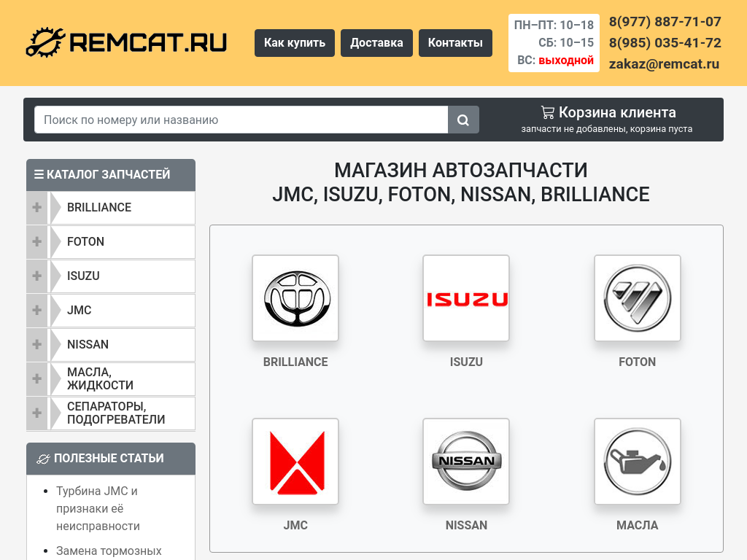The width and height of the screenshot is (747, 560).
Task: Click the icon beside ПОЛЕЗНЫЕ СТАТЬИ
Action: (43, 459)
